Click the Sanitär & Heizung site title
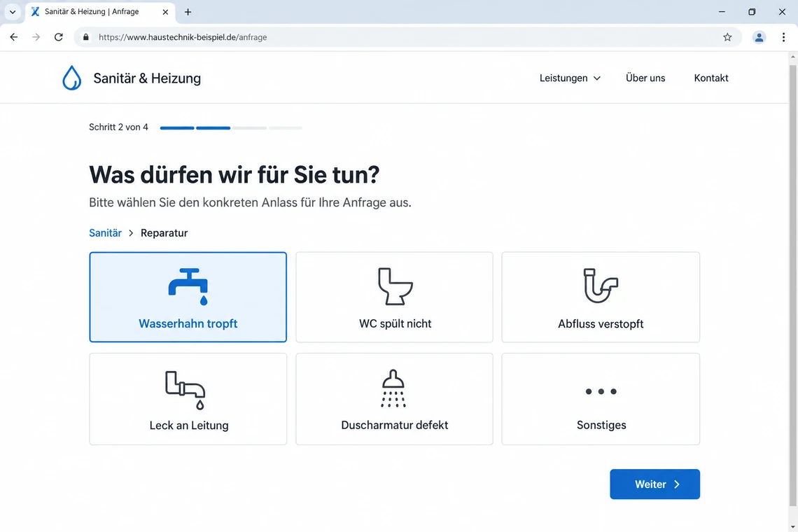This screenshot has height=532, width=798. [147, 78]
